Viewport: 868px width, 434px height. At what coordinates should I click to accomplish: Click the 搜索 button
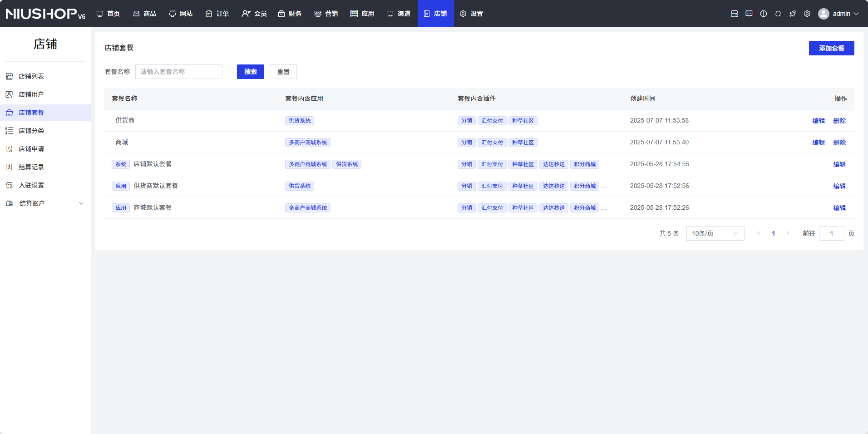[250, 72]
